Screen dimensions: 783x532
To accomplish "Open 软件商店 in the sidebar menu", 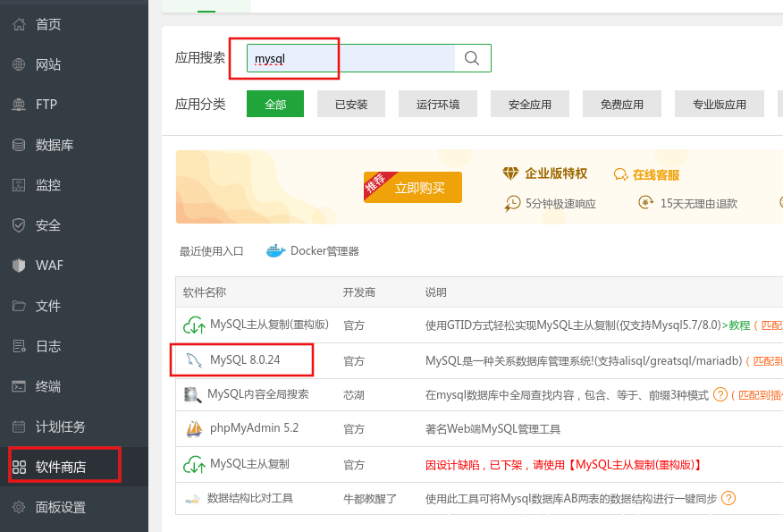I will [61, 467].
